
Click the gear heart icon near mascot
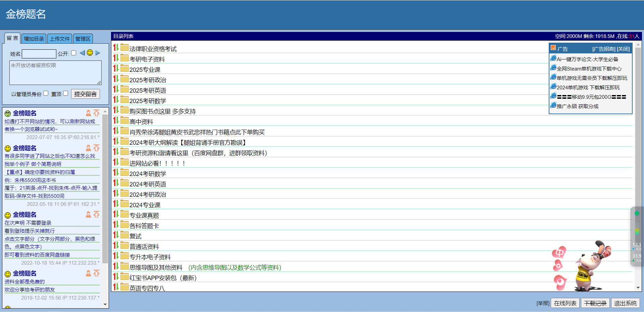pyautogui.click(x=558, y=266)
